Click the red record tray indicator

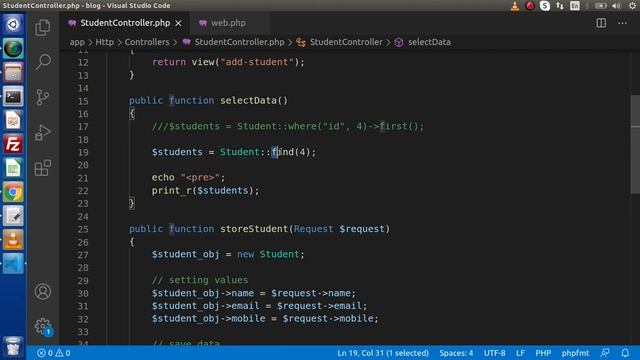530,6
